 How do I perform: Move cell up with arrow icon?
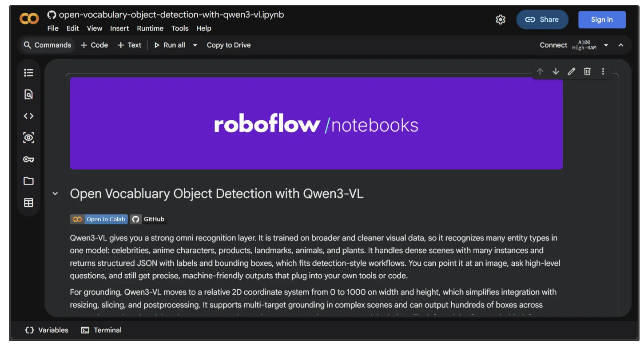(540, 71)
